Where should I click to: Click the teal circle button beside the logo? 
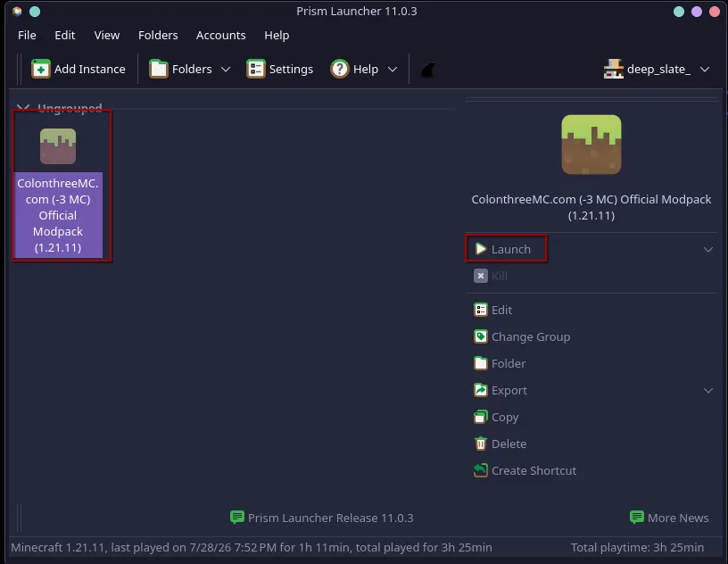coord(35,11)
